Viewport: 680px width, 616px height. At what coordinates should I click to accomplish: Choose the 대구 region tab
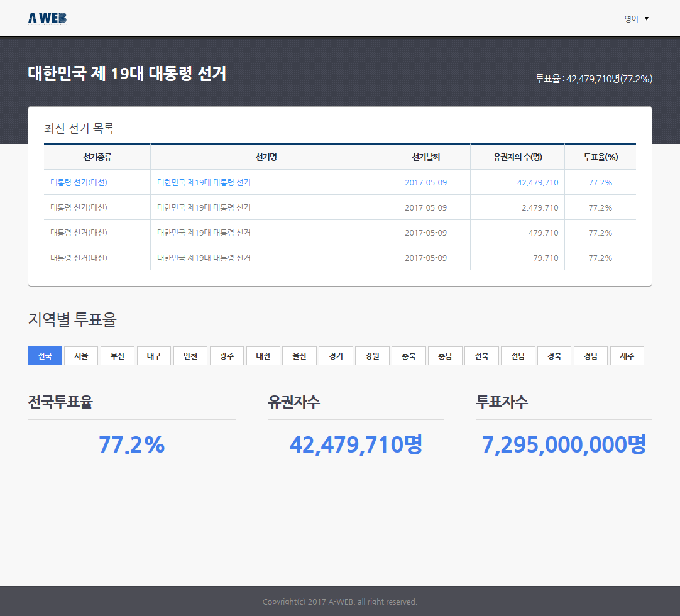(154, 356)
